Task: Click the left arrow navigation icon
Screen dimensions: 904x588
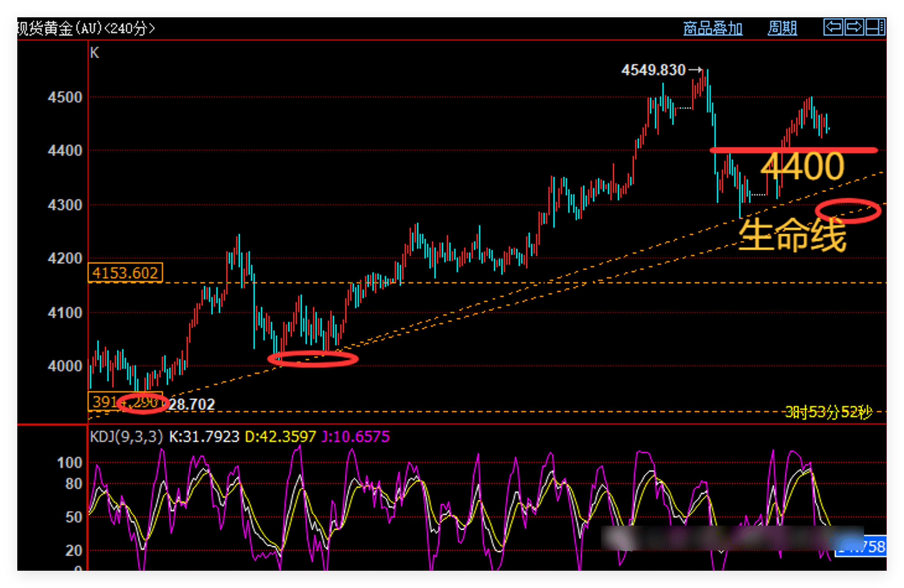Action: pos(833,27)
